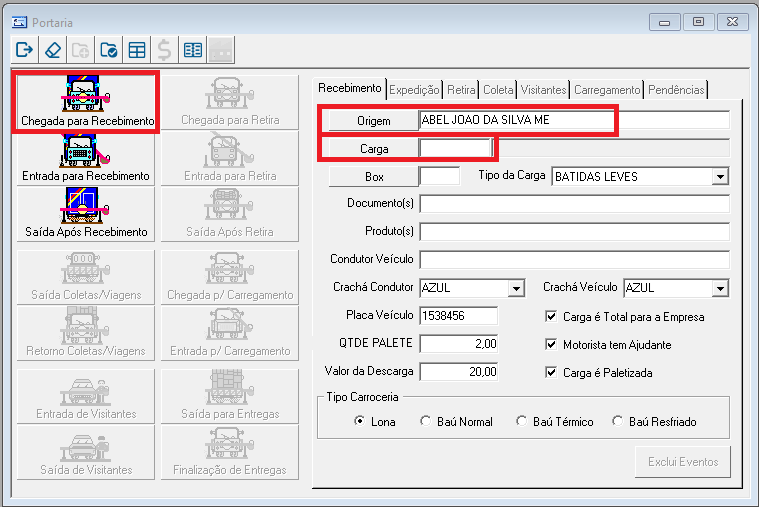This screenshot has height=507, width=759.
Task: Click the columns report toolbar icon
Action: click(x=193, y=50)
